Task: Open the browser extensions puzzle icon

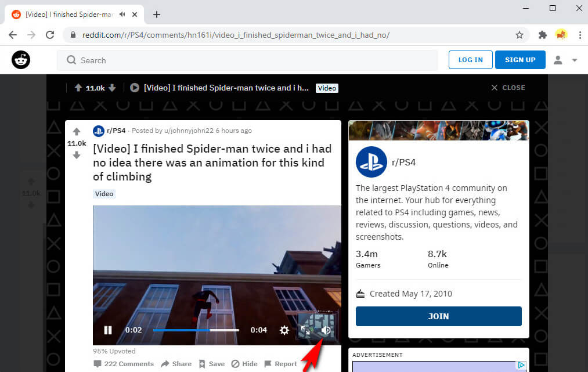Action: click(x=542, y=35)
